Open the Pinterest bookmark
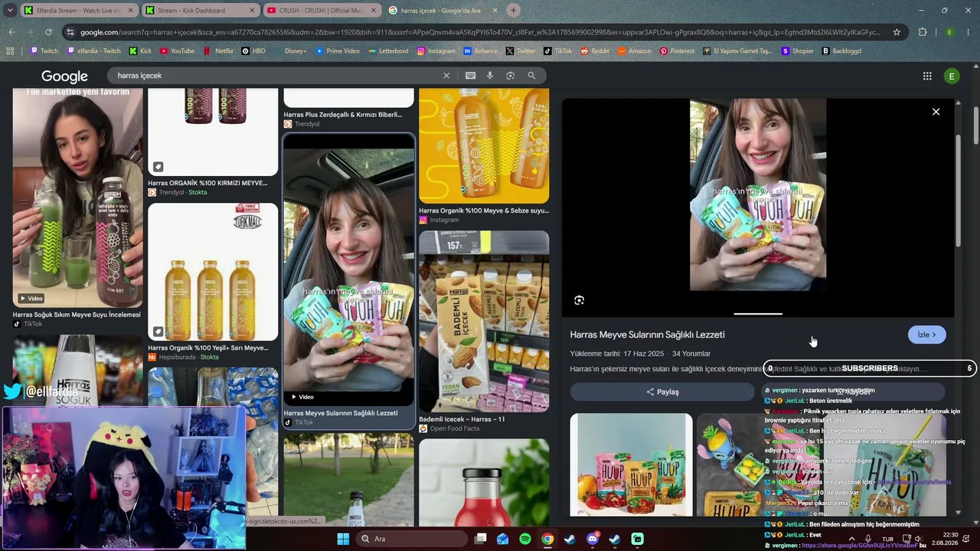 [677, 51]
